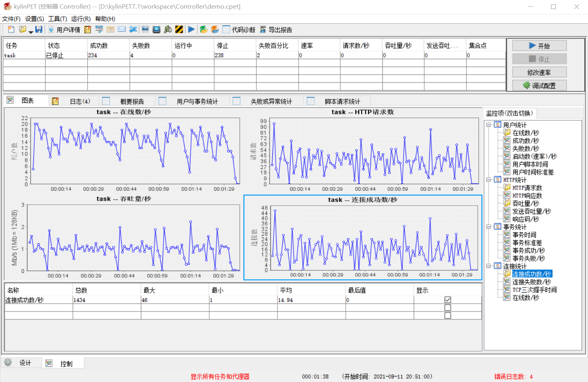
Task: Select 响应码/秒 tree item
Action: click(x=526, y=219)
